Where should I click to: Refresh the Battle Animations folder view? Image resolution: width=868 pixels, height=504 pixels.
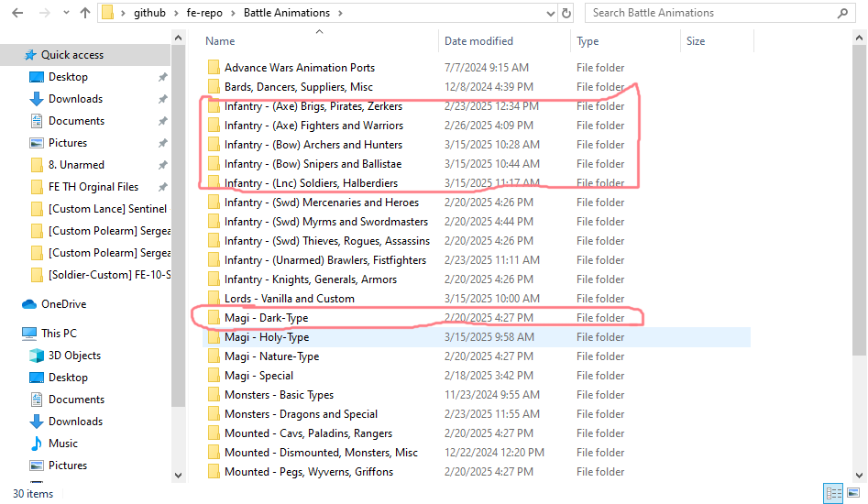(x=566, y=13)
